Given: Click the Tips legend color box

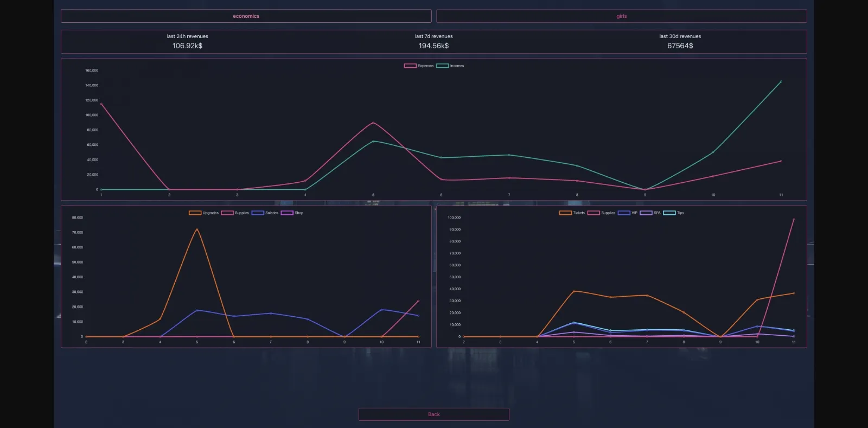Looking at the screenshot, I should point(669,213).
